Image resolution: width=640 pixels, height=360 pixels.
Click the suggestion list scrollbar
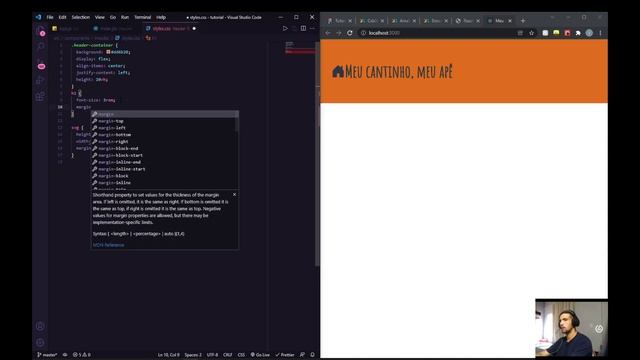[x=237, y=121]
